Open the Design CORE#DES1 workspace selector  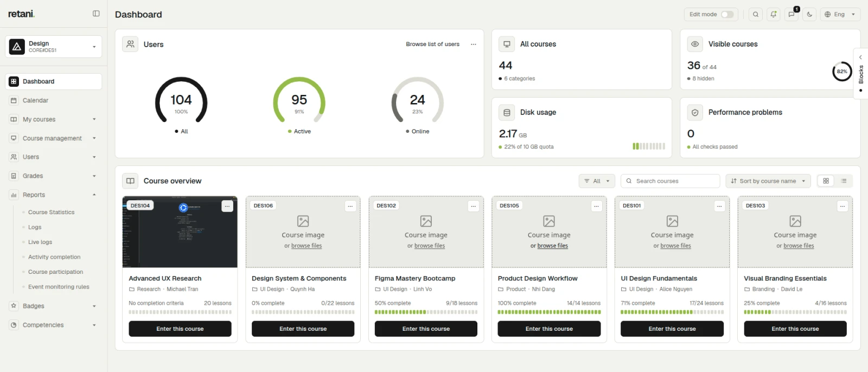tap(54, 47)
